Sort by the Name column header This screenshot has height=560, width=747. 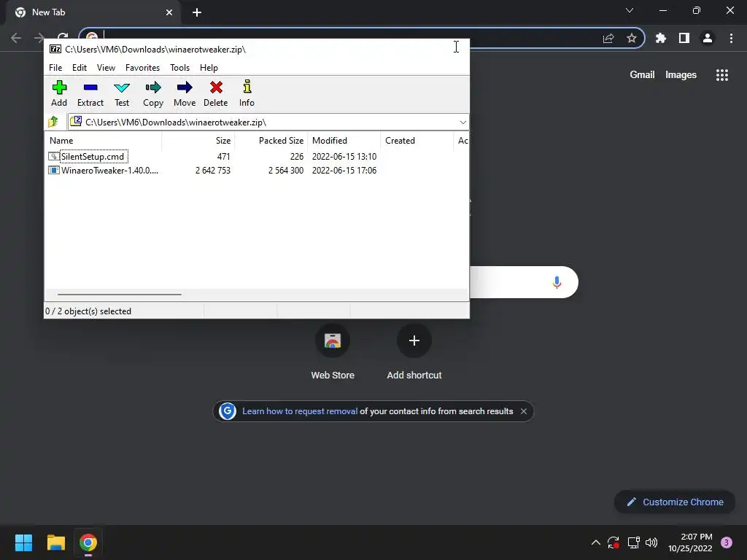point(104,141)
